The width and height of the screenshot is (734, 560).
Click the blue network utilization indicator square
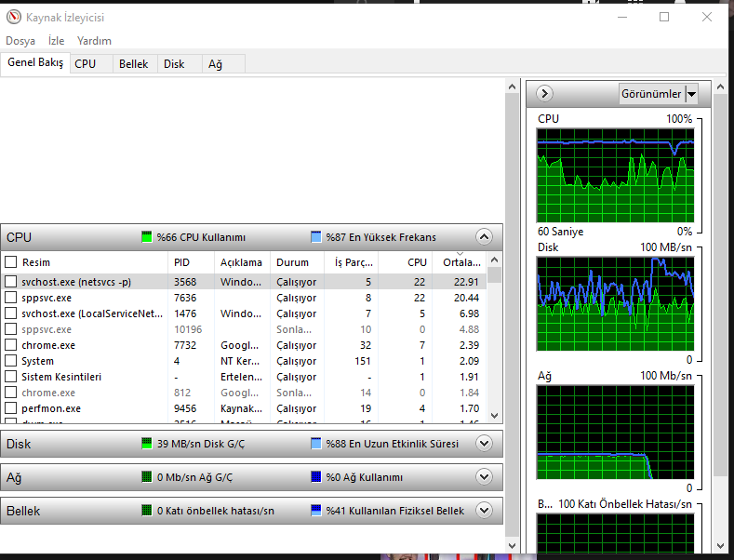pyautogui.click(x=316, y=477)
